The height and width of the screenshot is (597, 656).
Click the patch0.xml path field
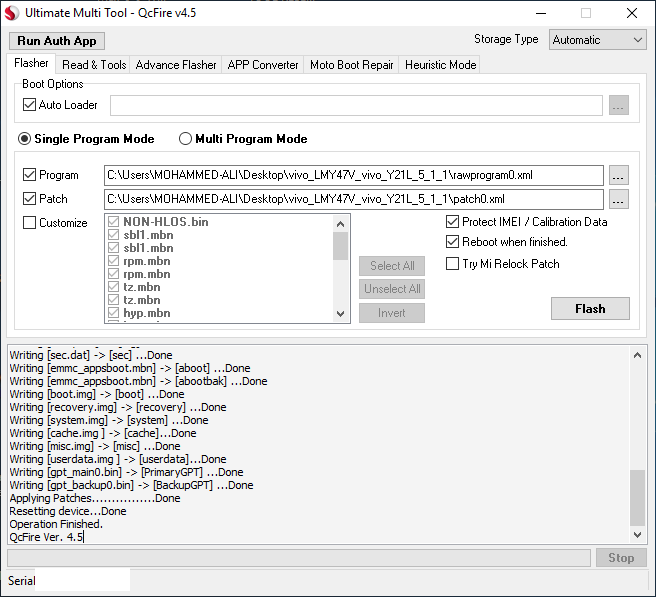(354, 199)
